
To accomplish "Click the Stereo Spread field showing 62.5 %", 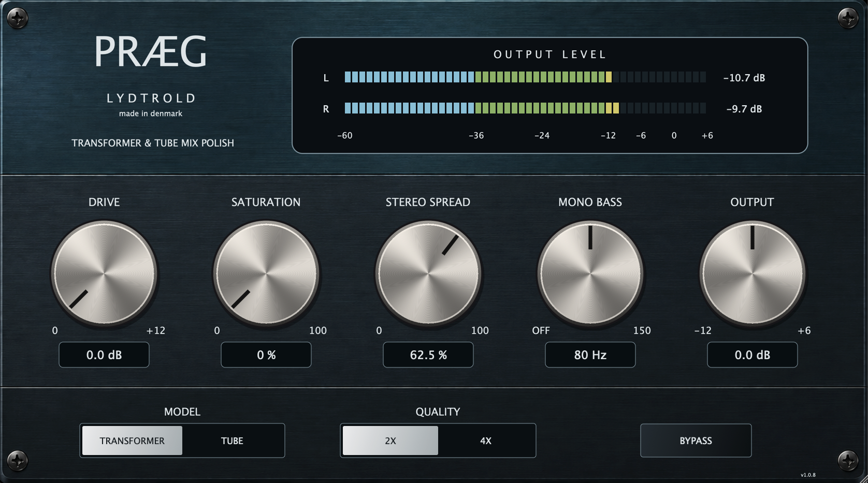I will pos(428,355).
